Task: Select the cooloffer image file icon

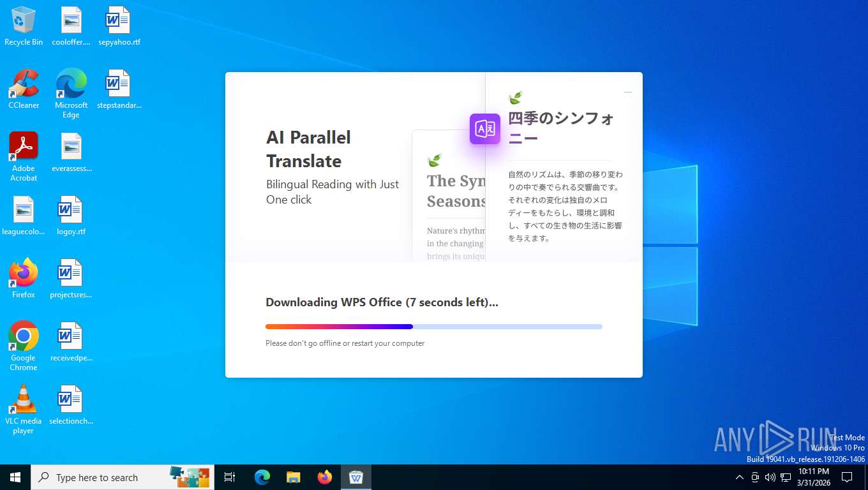Action: 71,26
